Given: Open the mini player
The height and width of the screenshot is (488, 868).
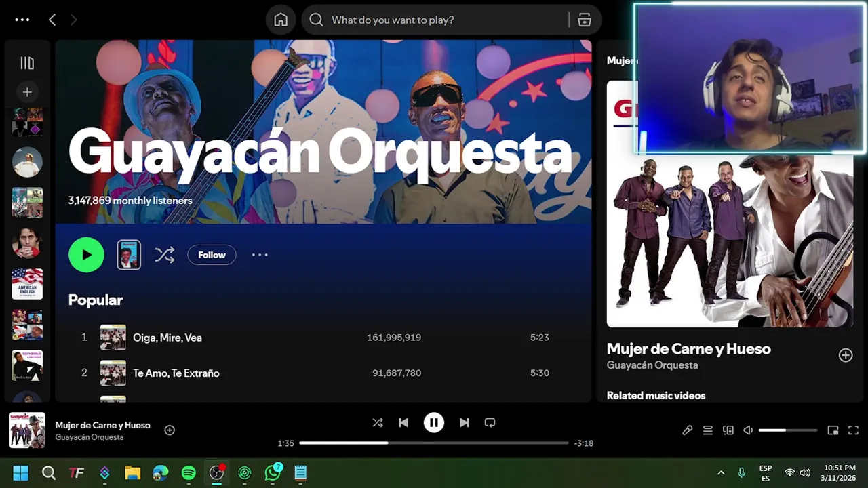Looking at the screenshot, I should point(833,430).
